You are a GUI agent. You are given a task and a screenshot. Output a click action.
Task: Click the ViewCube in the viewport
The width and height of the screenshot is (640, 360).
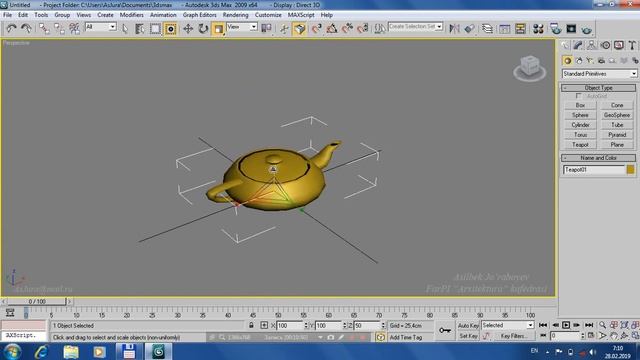point(530,68)
